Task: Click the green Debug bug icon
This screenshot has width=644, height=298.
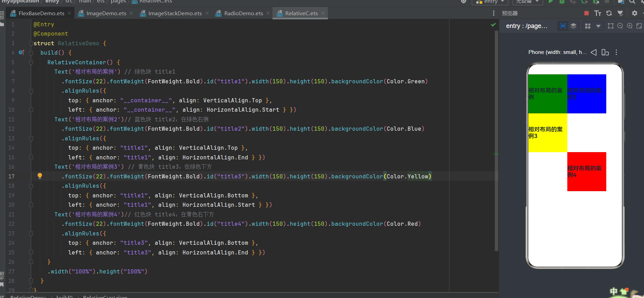Action: click(562, 2)
